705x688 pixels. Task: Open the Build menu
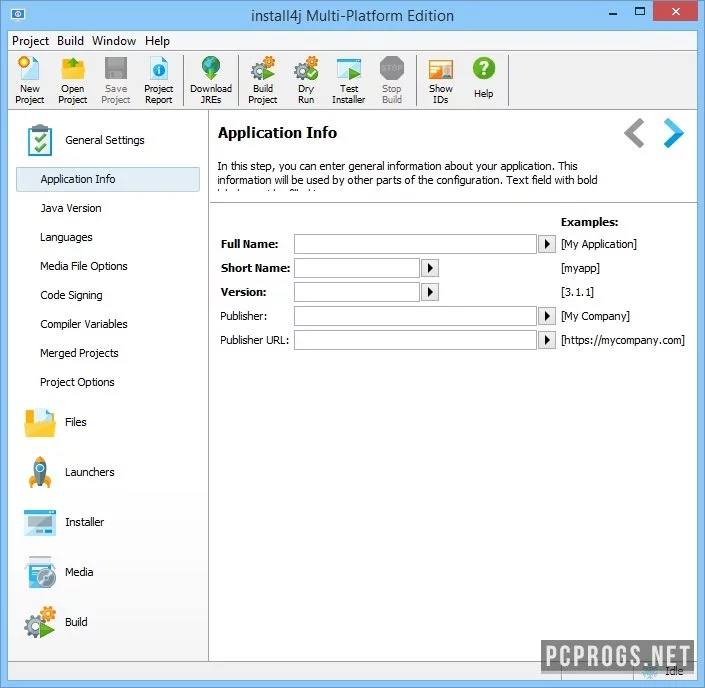coord(70,41)
